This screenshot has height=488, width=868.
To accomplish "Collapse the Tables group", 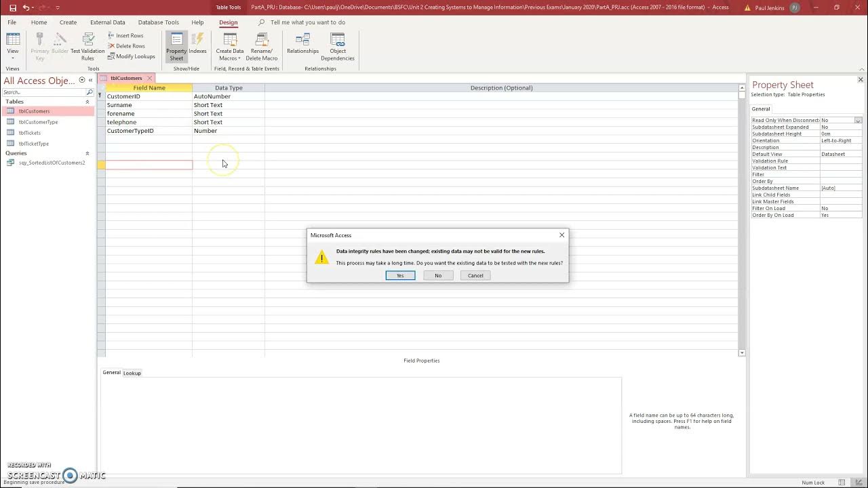I will [87, 102].
